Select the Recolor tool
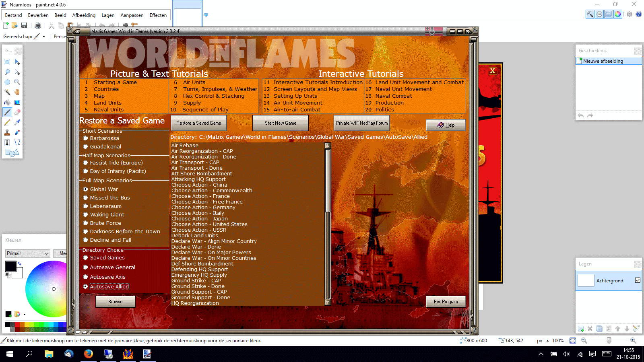This screenshot has width=644, height=362. pos(17,132)
